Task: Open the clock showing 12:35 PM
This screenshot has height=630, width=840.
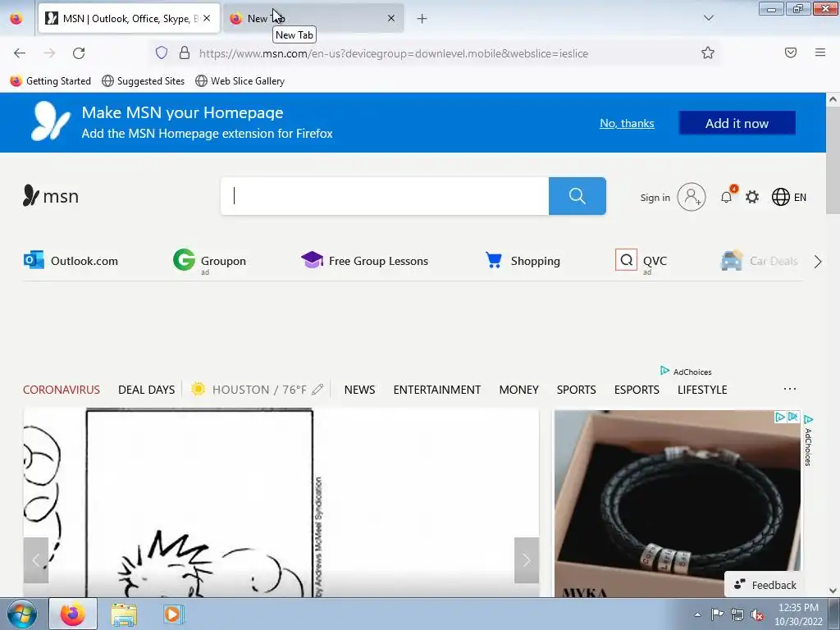Action: coord(798,614)
